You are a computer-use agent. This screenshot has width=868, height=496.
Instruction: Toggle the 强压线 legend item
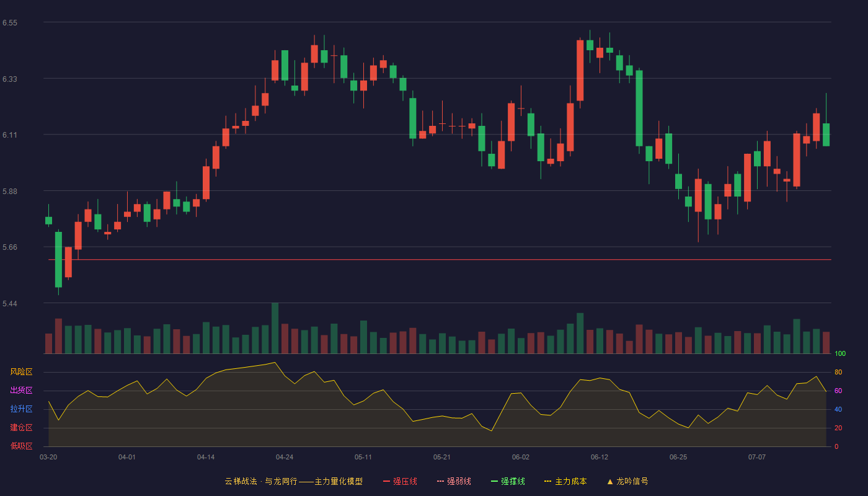click(400, 481)
